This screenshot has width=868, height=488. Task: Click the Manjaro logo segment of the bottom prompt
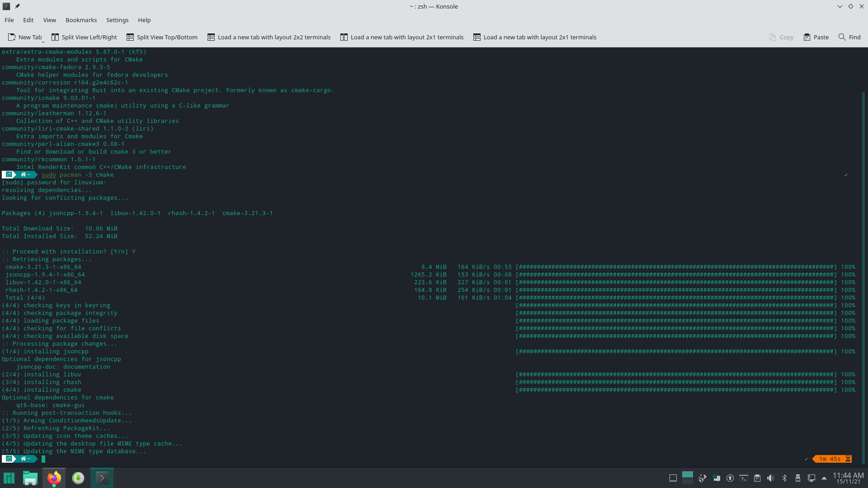[9, 459]
